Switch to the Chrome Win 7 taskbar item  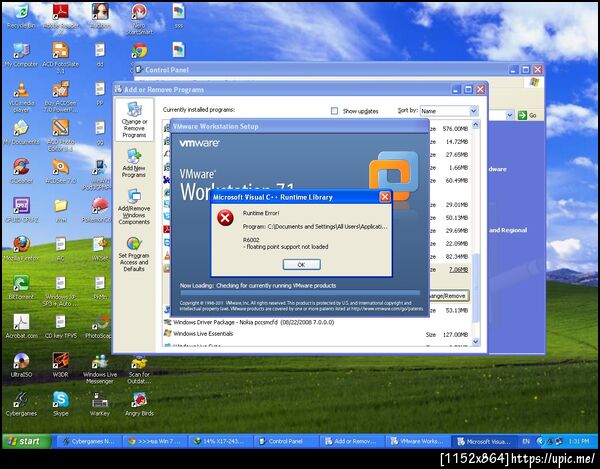[x=155, y=441]
